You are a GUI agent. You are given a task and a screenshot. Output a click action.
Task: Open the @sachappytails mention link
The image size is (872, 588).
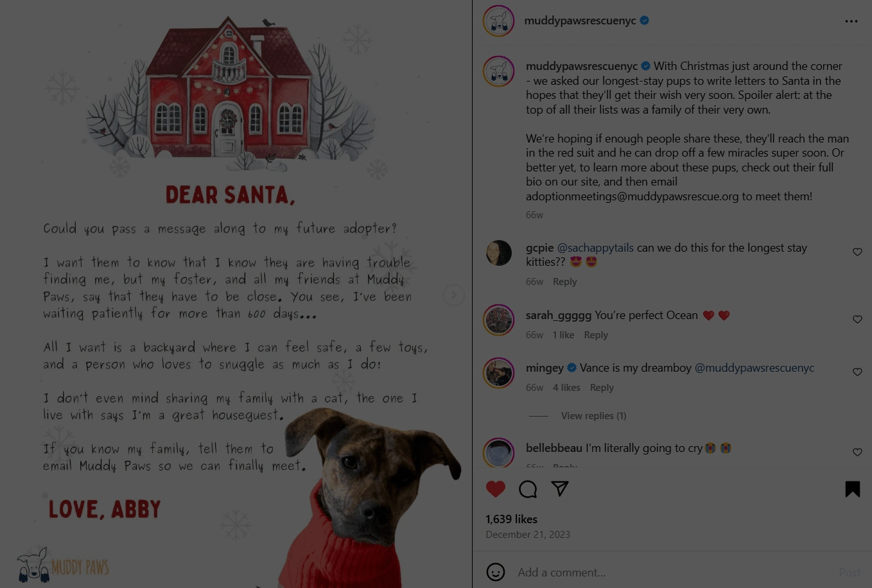595,248
